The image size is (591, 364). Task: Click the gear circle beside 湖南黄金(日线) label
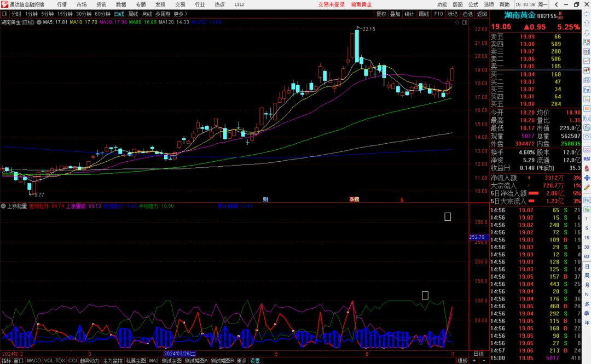tap(39, 22)
